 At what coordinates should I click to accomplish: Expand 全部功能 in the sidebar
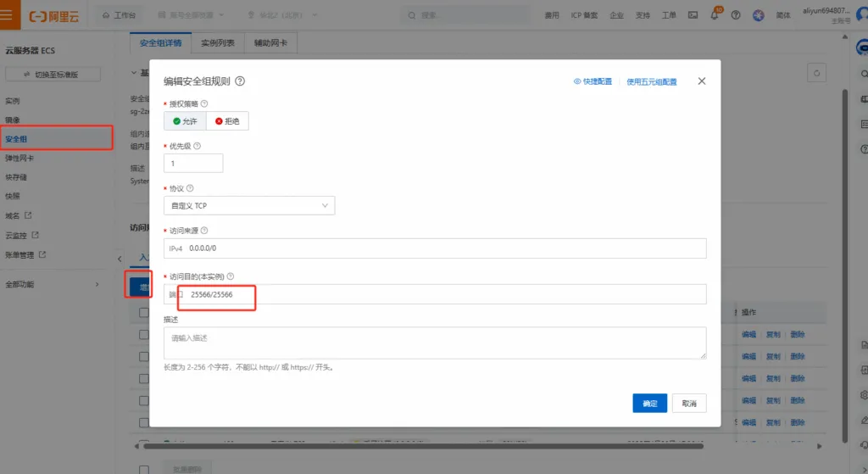pos(53,285)
